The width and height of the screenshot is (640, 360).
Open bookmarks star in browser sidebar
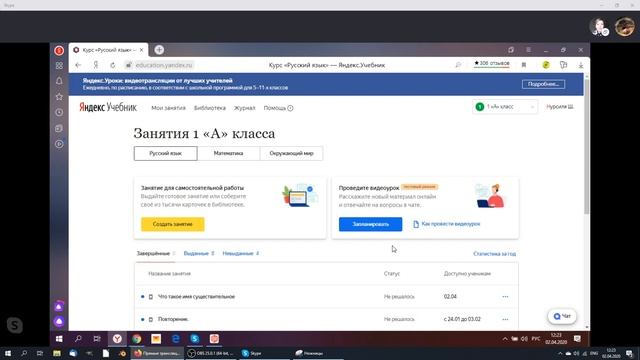pos(59,97)
